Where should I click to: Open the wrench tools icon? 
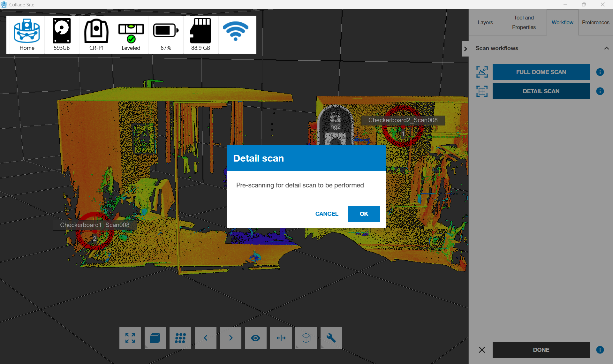pos(331,338)
